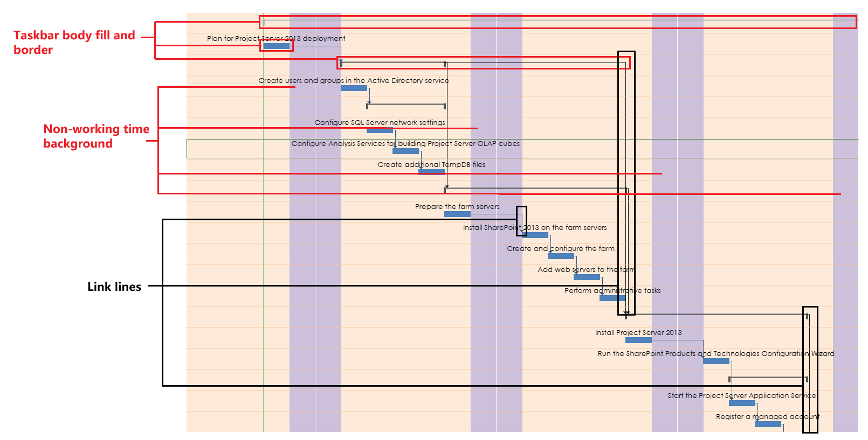
Task: Click the text "Add web servers to the farm"
Action: 586,270
